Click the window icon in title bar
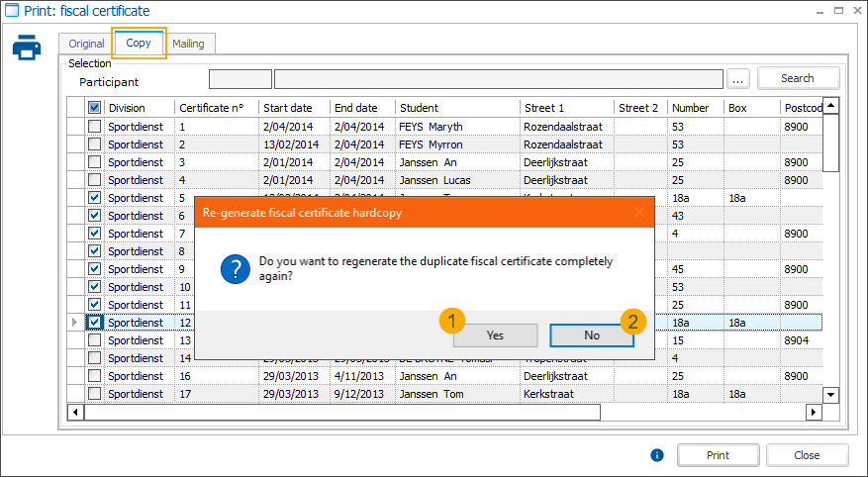The image size is (868, 477). pos(12,11)
